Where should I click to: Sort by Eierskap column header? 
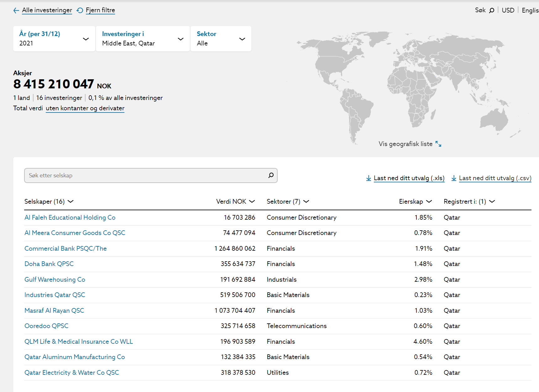pos(415,201)
